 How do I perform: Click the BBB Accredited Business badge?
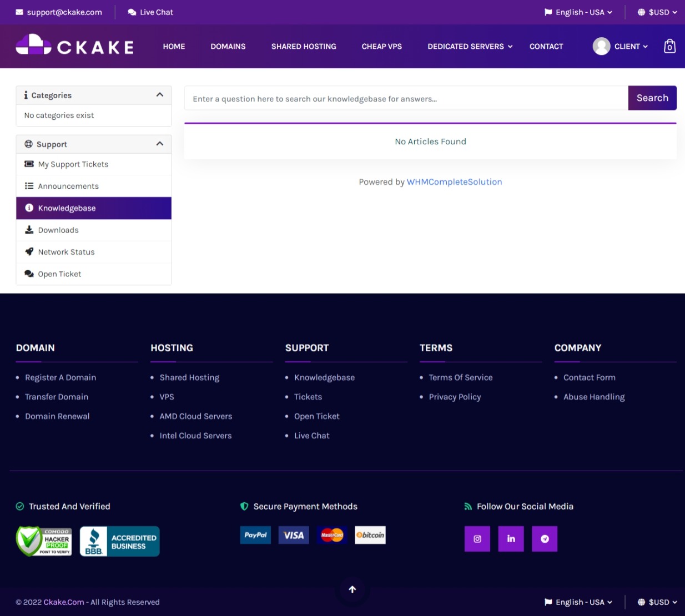(x=119, y=541)
